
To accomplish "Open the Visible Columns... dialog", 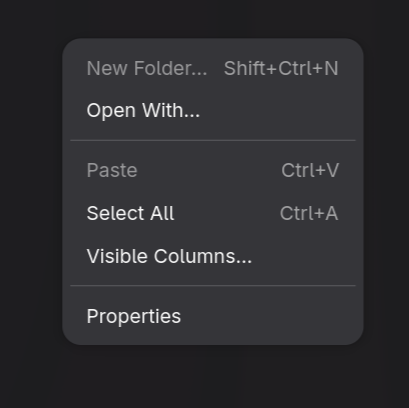I will pos(213,256).
